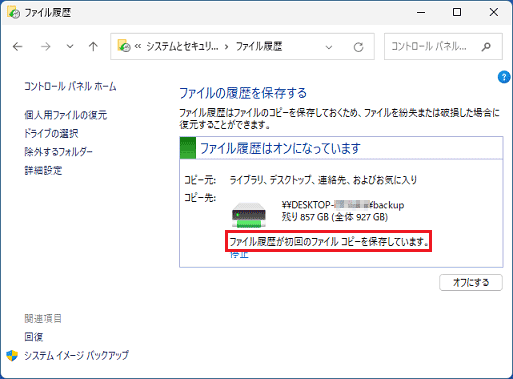This screenshot has height=379, width=513.
Task: Click ファイル履歴はオンになっています status text
Action: coord(280,148)
